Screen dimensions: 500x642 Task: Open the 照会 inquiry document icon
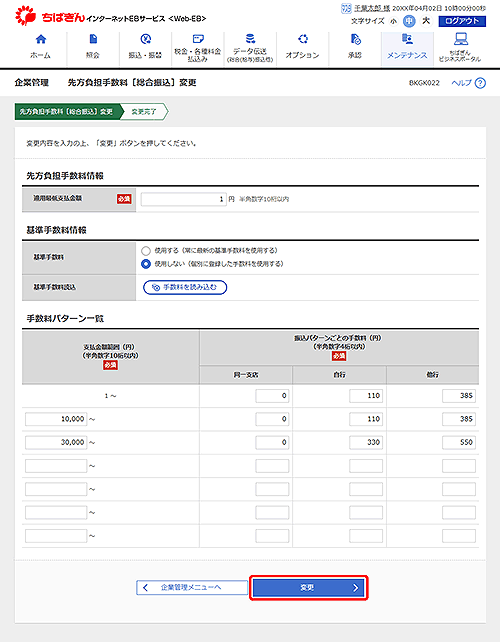pyautogui.click(x=93, y=39)
